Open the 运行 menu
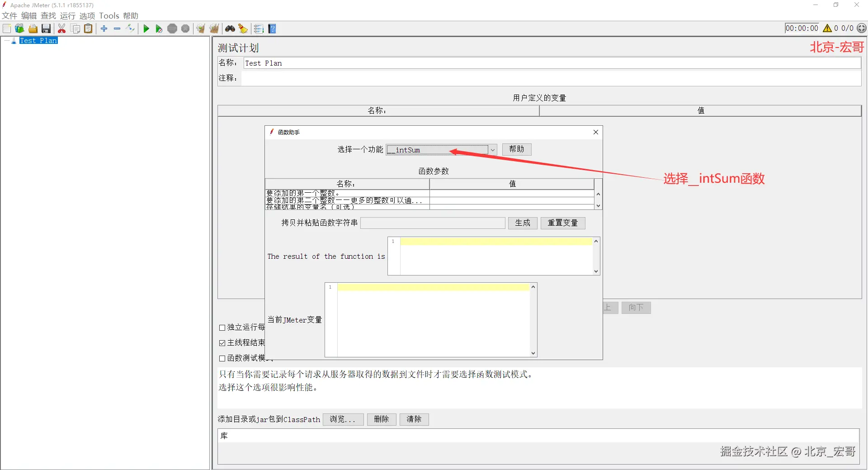868x470 pixels. (x=68, y=16)
